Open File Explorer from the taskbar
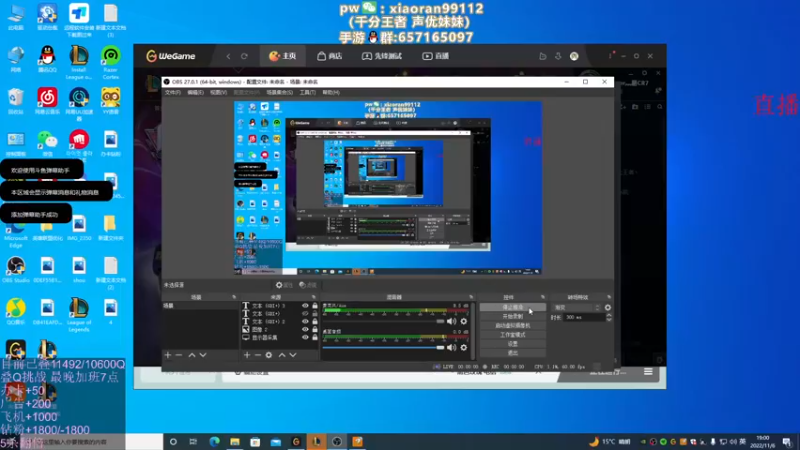Image resolution: width=800 pixels, height=450 pixels. pos(235,442)
